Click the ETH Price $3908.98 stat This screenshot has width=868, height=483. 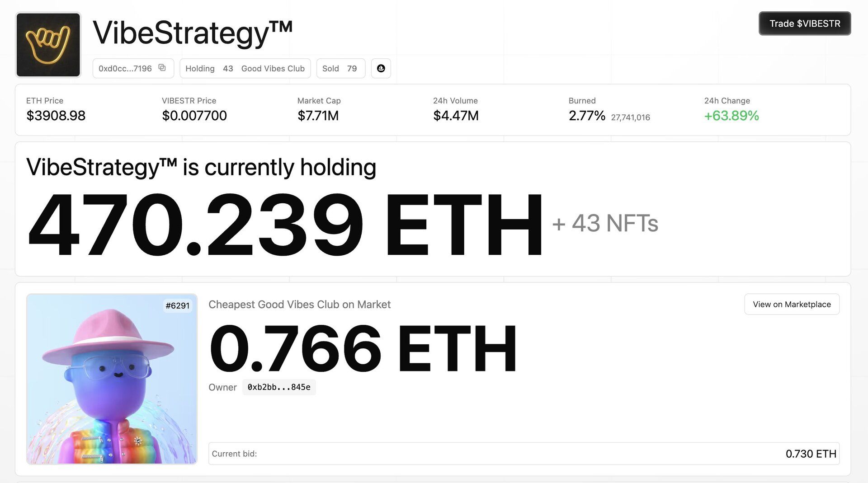click(x=56, y=116)
